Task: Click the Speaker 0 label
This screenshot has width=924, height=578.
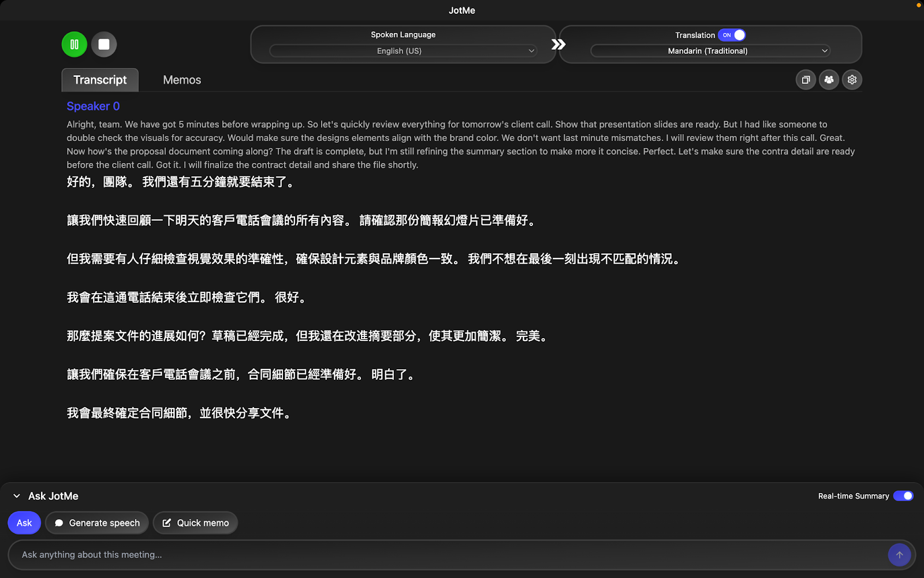Action: coord(93,106)
